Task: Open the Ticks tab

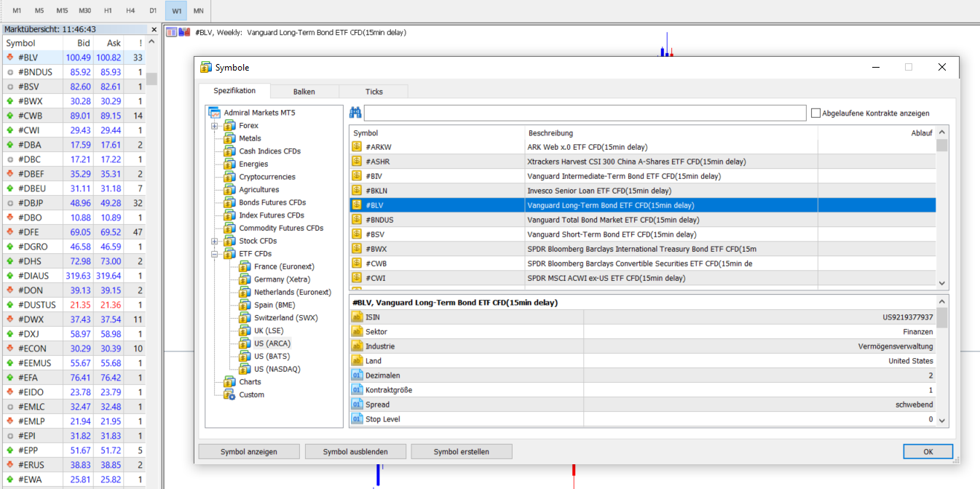Action: point(374,92)
